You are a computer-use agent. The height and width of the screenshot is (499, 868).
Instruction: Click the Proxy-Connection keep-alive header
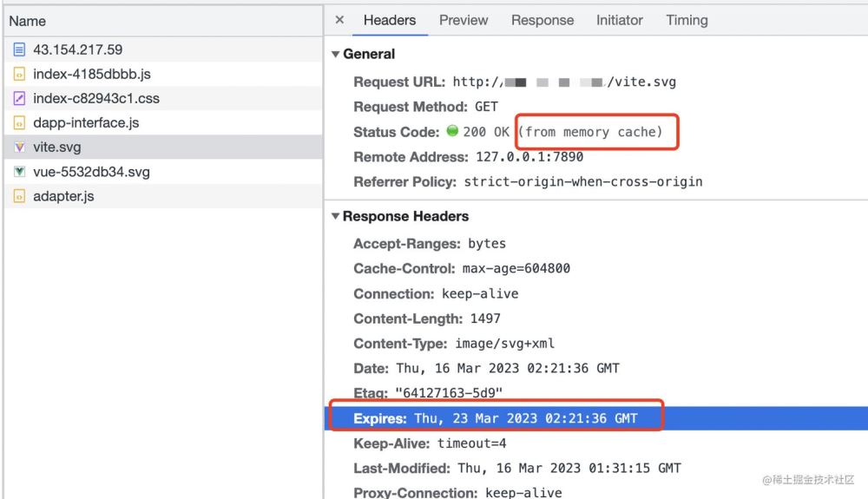point(457,492)
